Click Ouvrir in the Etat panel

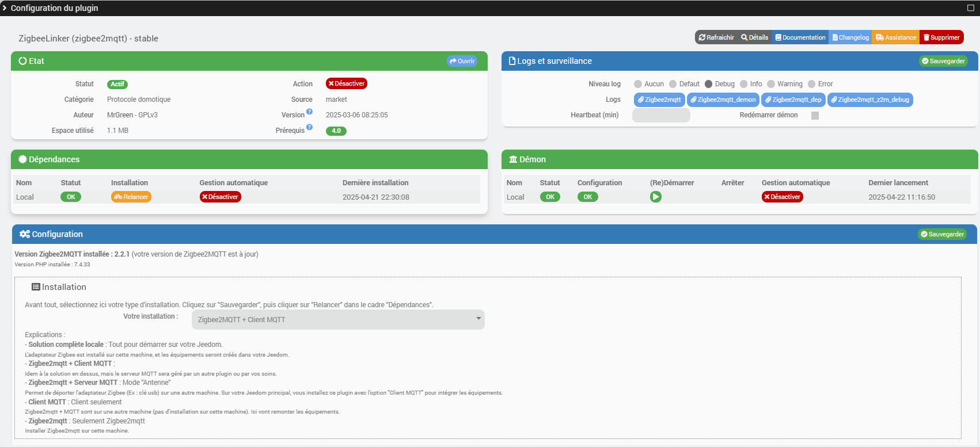point(462,61)
